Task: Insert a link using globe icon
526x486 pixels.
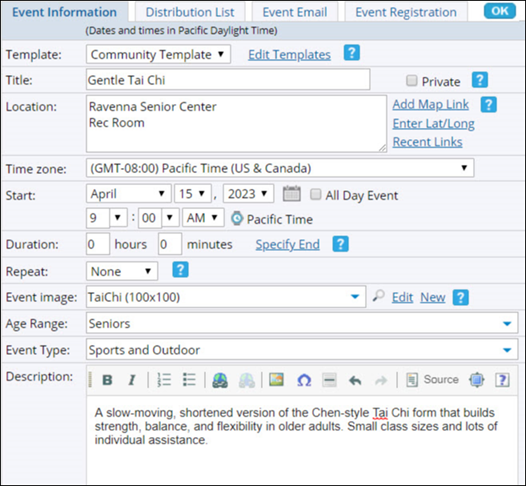Action: point(220,380)
